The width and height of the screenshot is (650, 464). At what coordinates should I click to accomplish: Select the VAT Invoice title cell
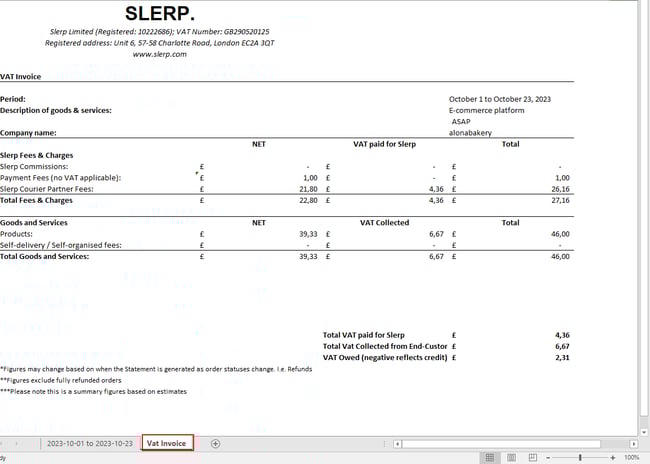click(21, 77)
